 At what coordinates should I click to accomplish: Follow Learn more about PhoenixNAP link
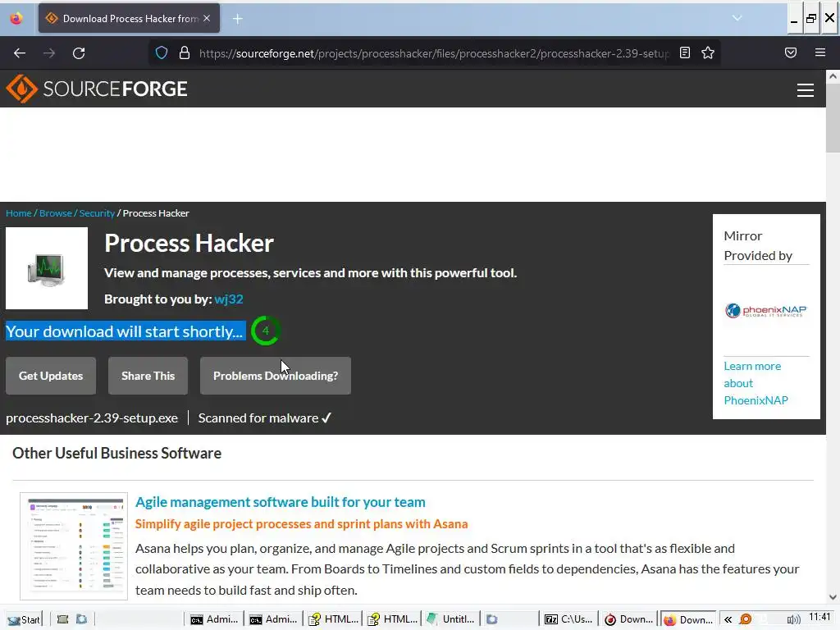pyautogui.click(x=756, y=383)
